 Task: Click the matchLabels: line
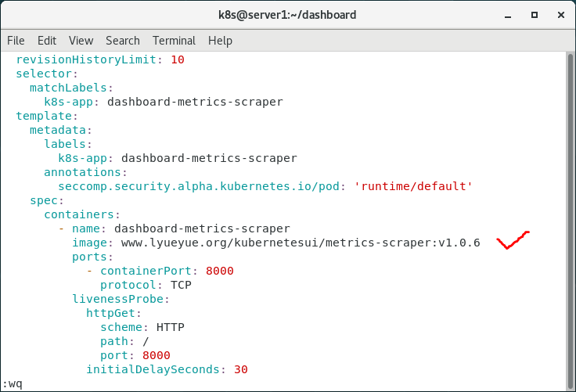pyautogui.click(x=71, y=88)
